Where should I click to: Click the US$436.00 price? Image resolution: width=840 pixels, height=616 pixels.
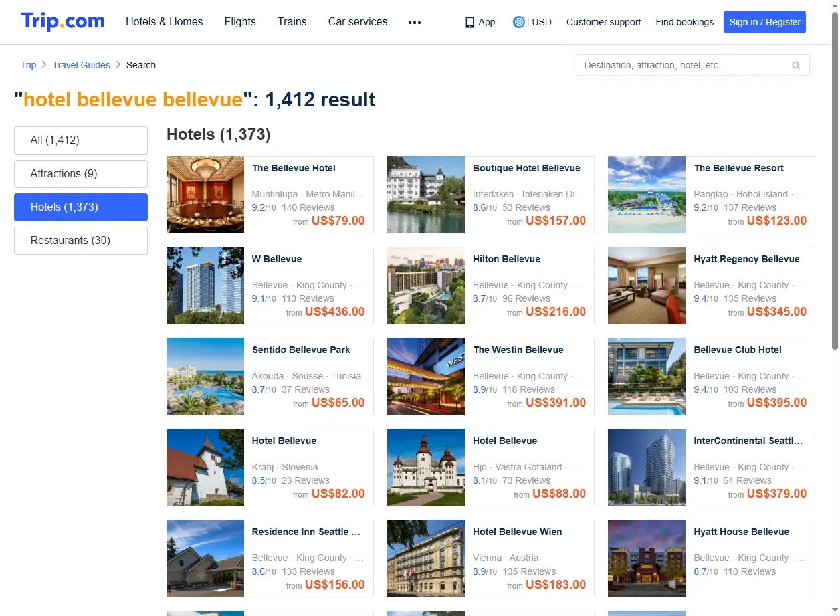click(x=335, y=312)
